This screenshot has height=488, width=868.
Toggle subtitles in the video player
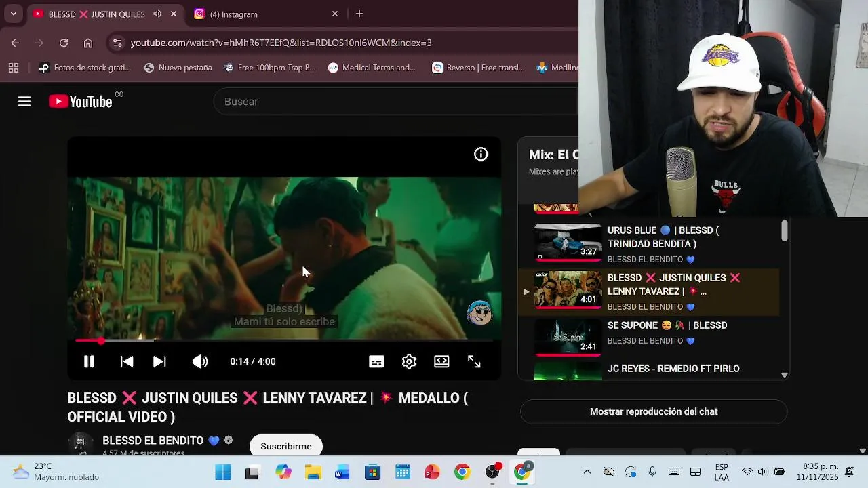pos(376,361)
